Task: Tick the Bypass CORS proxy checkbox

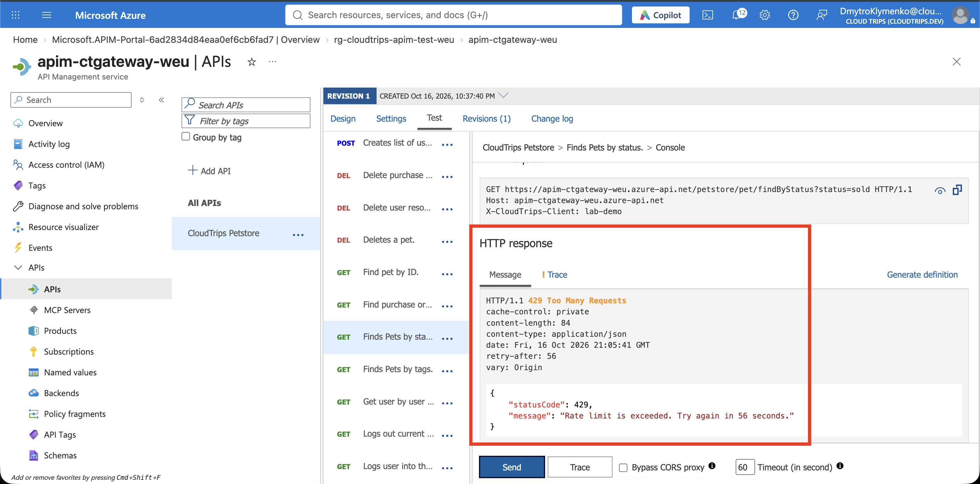Action: point(623,467)
